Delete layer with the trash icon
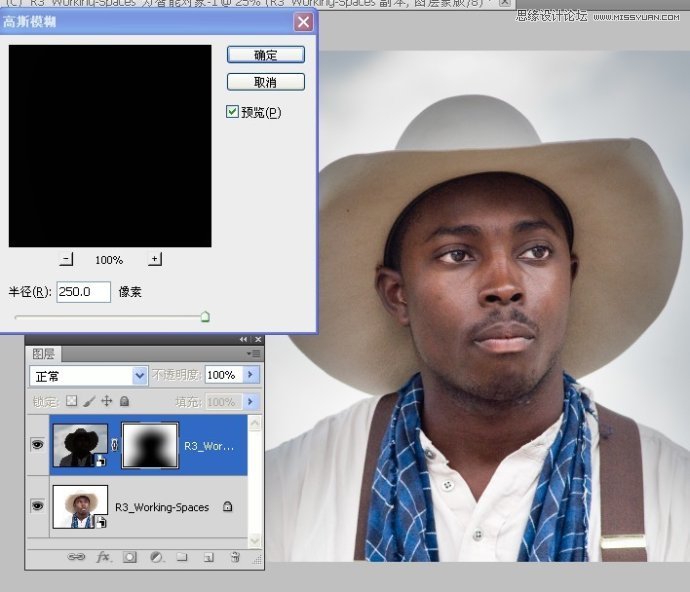Image resolution: width=690 pixels, height=592 pixels. [x=235, y=557]
